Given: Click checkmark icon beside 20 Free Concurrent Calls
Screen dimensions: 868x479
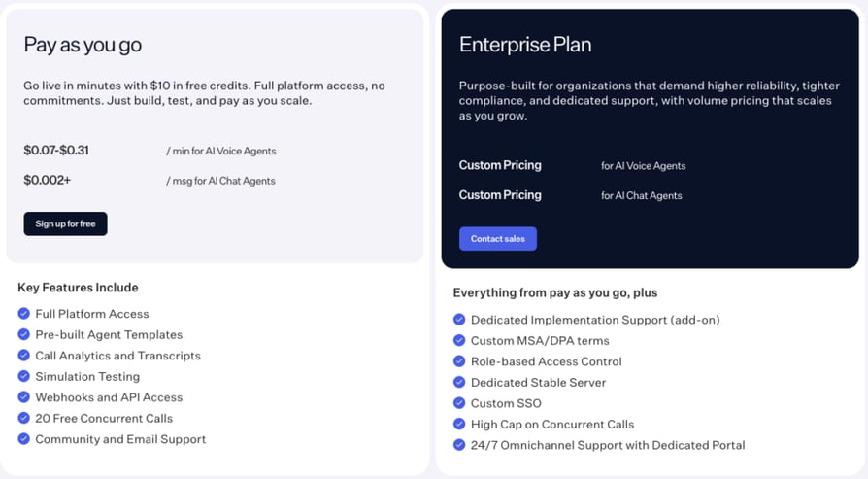Looking at the screenshot, I should pyautogui.click(x=24, y=418).
